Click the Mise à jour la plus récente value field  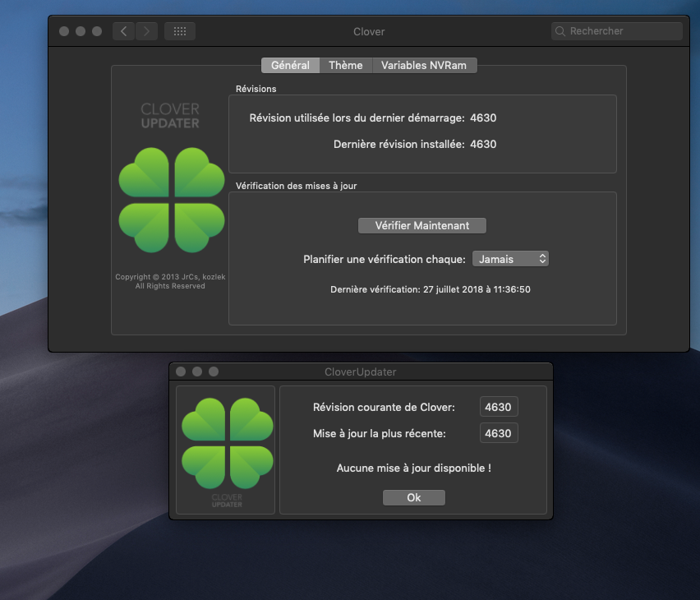click(x=499, y=433)
